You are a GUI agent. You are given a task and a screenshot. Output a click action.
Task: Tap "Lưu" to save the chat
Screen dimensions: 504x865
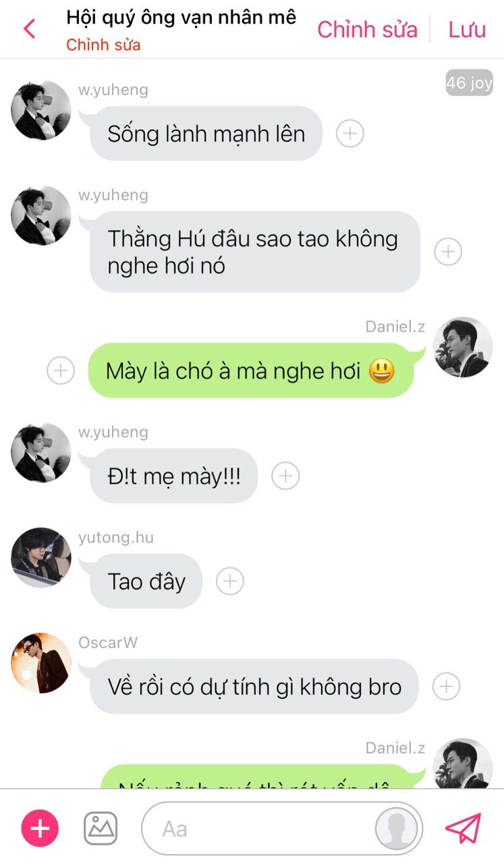pyautogui.click(x=467, y=29)
